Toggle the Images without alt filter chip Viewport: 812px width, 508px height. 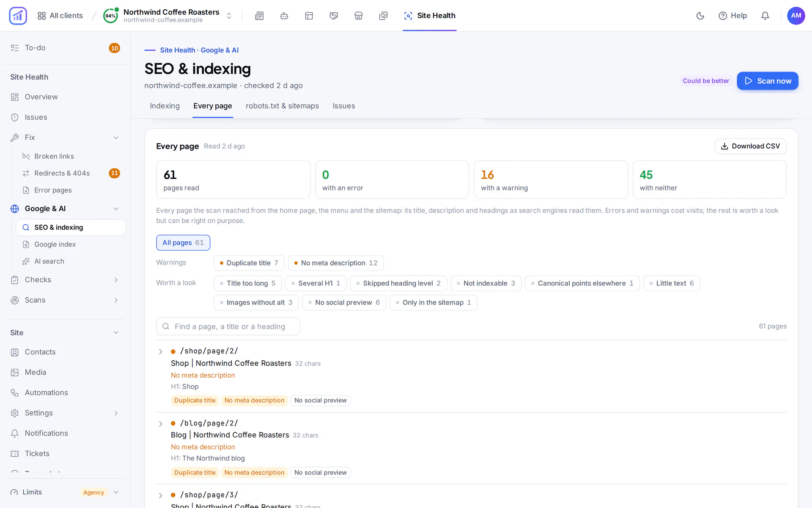[256, 302]
